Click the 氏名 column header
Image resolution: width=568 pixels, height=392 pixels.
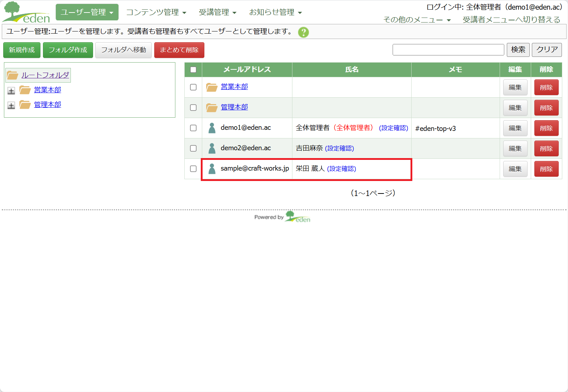pos(352,69)
